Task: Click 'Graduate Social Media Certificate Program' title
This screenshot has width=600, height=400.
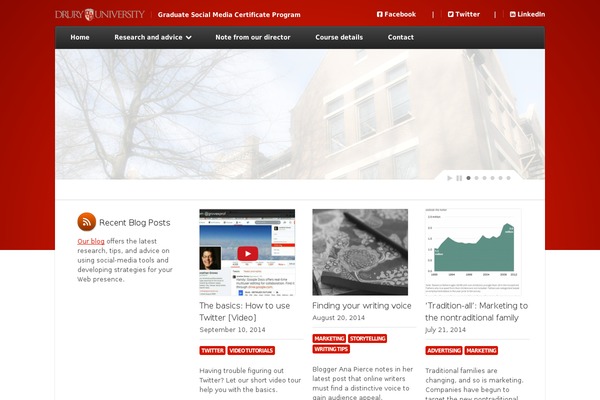Action: [229, 15]
